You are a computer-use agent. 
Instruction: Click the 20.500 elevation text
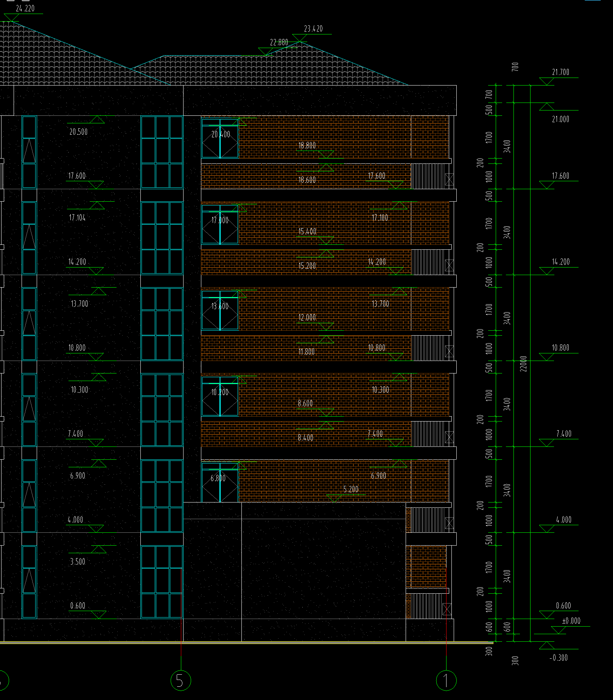click(x=78, y=132)
